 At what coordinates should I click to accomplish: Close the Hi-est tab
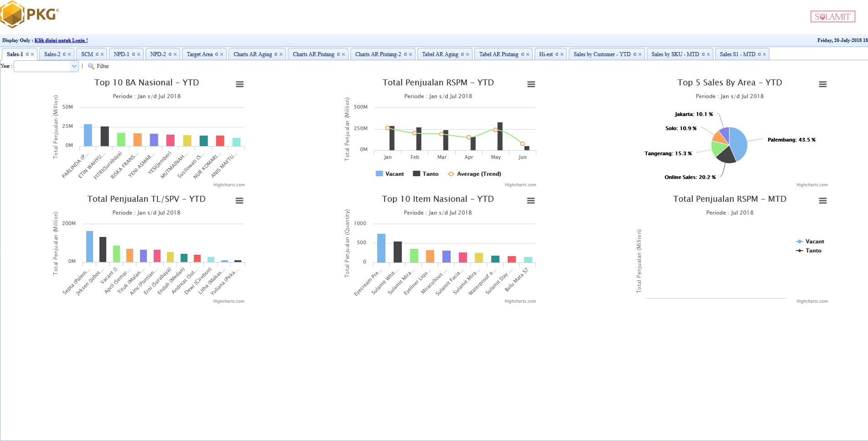[x=562, y=54]
